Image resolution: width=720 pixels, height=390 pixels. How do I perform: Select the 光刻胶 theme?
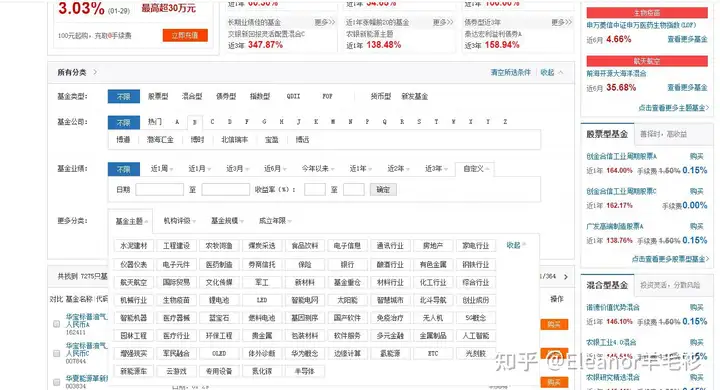pyautogui.click(x=476, y=354)
